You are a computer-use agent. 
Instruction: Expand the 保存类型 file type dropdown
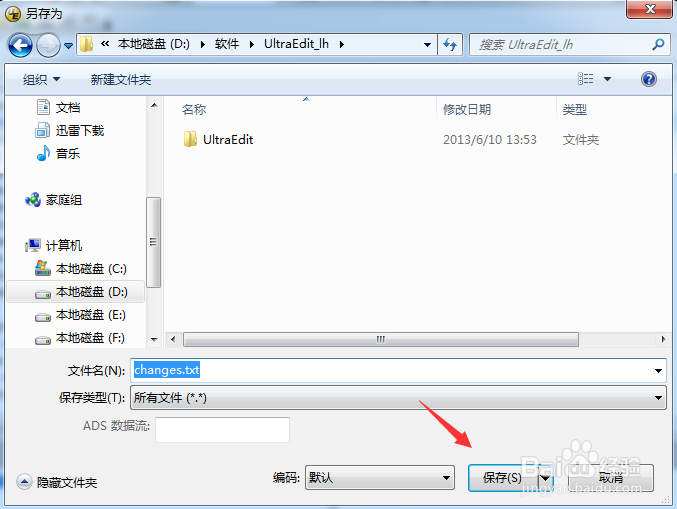398,398
